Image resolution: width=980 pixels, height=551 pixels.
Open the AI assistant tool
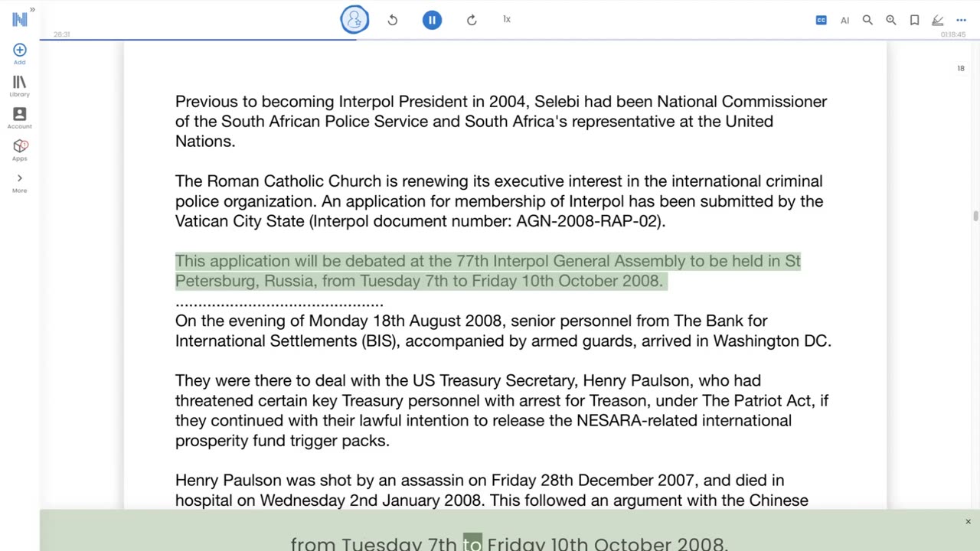844,21
